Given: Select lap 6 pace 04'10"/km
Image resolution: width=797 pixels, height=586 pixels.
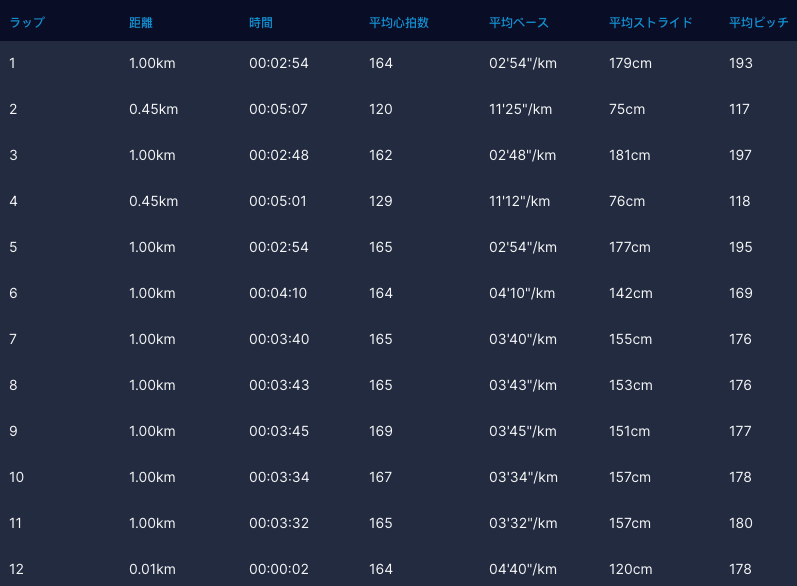Looking at the screenshot, I should pyautogui.click(x=523, y=293).
